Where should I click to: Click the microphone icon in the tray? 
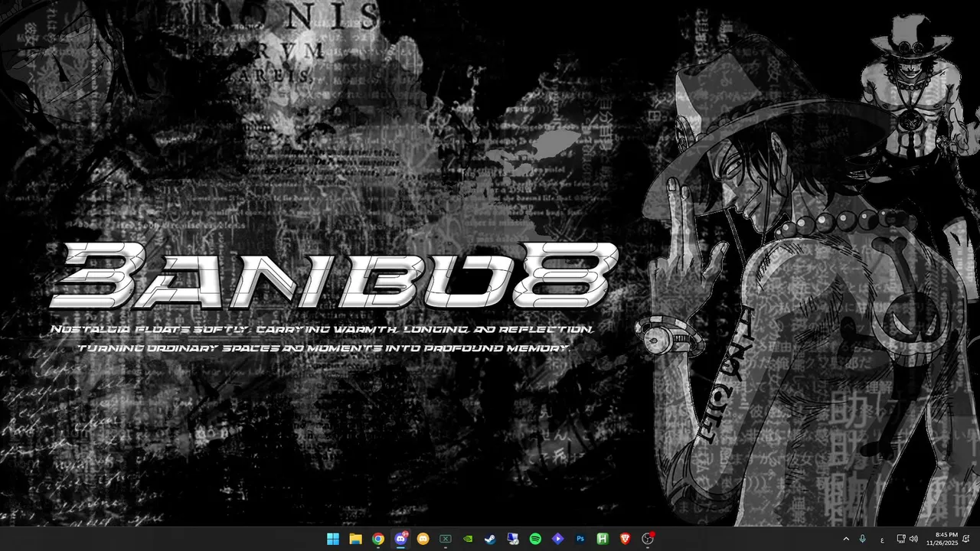[863, 539]
